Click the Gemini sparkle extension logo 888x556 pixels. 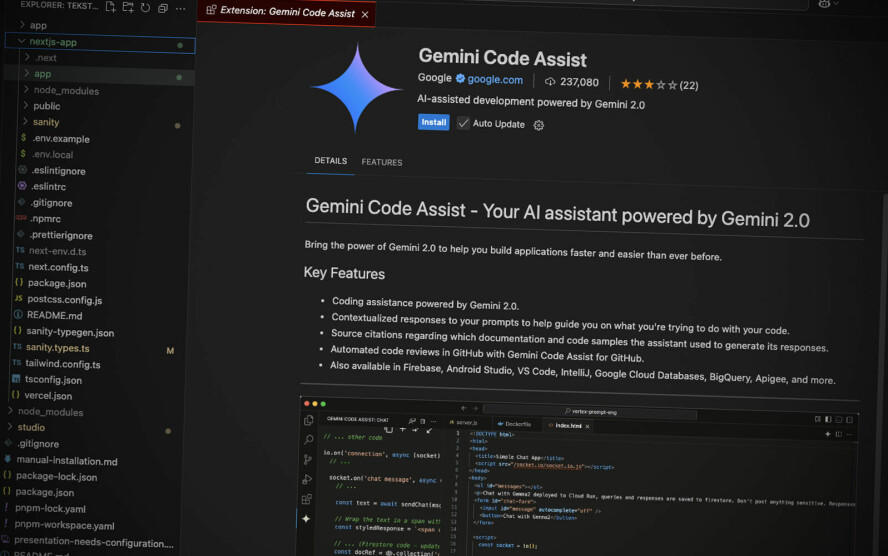[x=357, y=88]
